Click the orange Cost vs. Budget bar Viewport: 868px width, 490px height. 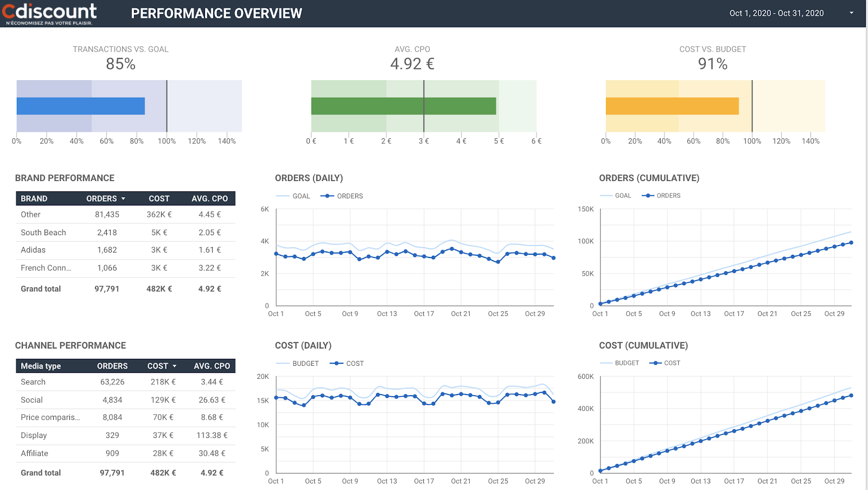pyautogui.click(x=672, y=106)
